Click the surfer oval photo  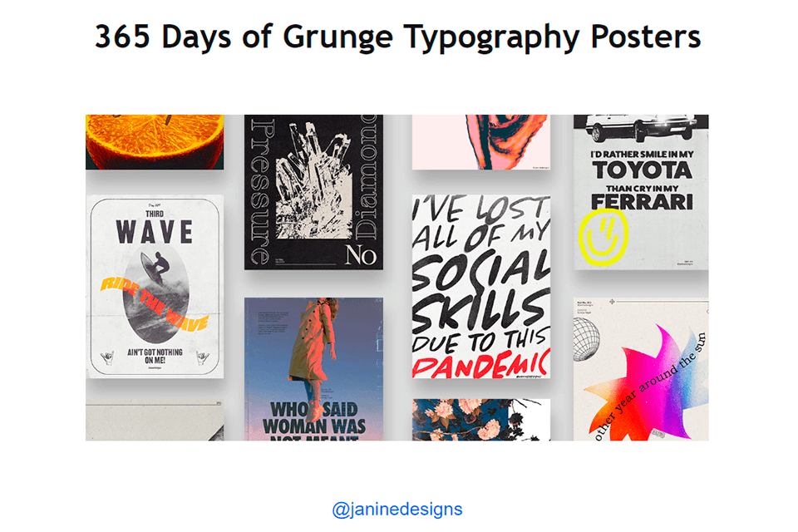pyautogui.click(x=155, y=294)
